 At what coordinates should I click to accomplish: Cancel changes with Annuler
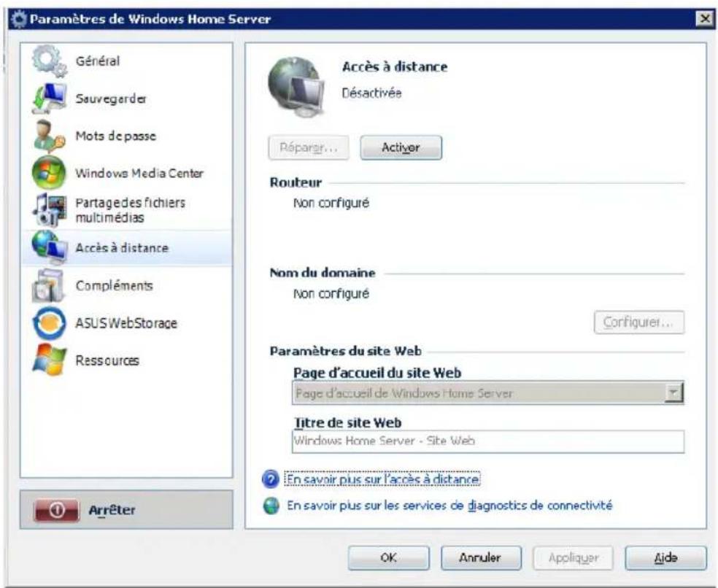[481, 557]
